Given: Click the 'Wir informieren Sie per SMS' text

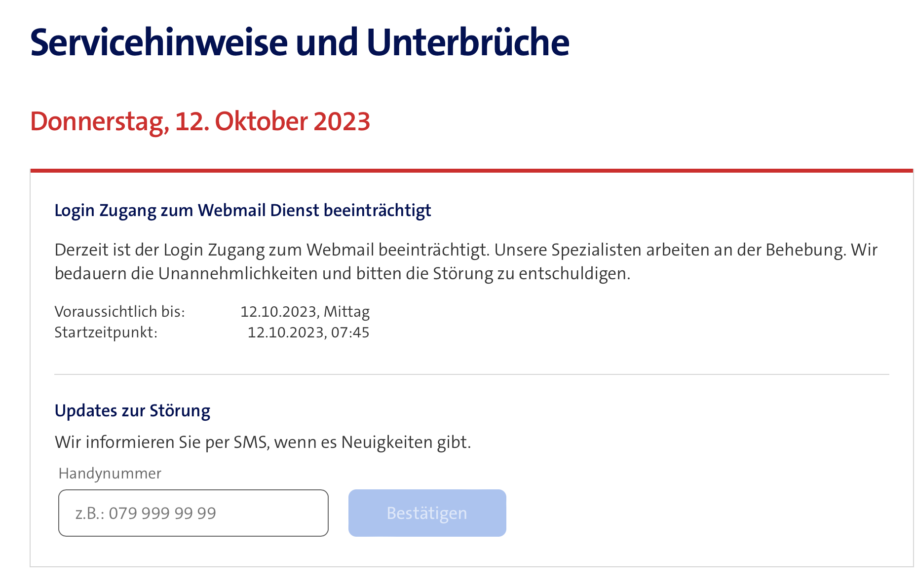Looking at the screenshot, I should (x=263, y=442).
